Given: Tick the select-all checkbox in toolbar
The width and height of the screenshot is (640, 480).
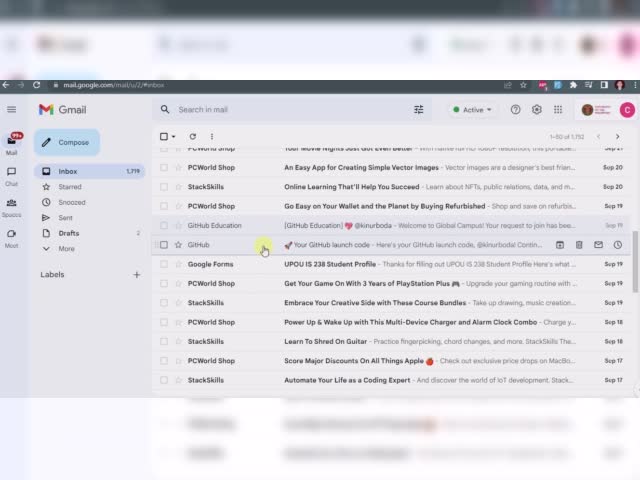Looking at the screenshot, I should click(164, 136).
